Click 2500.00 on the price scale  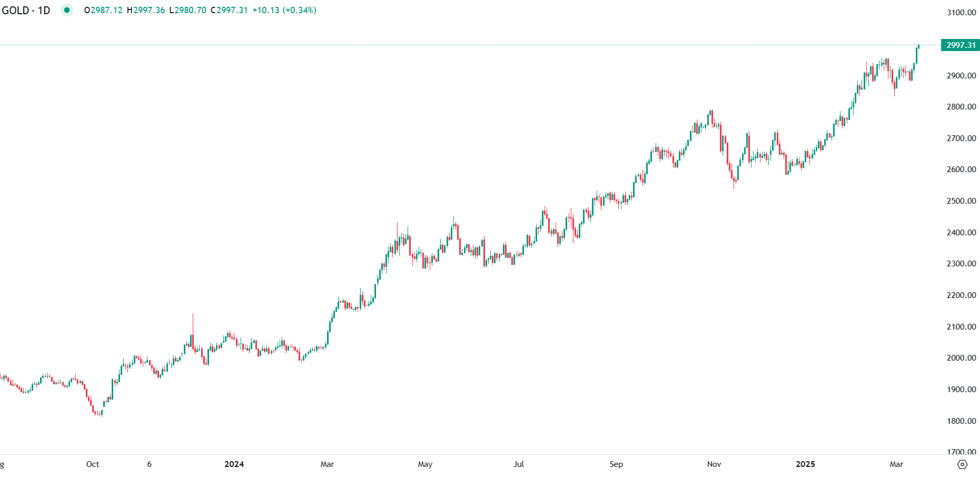click(x=961, y=201)
